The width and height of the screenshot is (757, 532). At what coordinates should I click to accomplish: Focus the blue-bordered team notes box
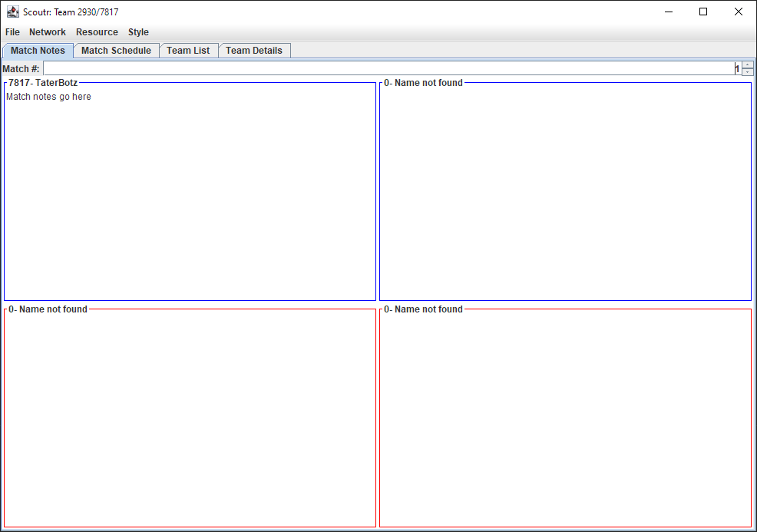[565, 192]
